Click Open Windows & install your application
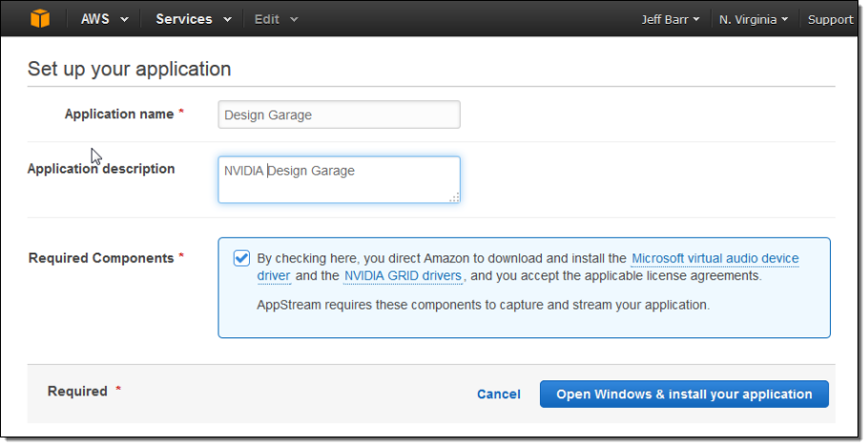The width and height of the screenshot is (868, 447). (x=684, y=395)
